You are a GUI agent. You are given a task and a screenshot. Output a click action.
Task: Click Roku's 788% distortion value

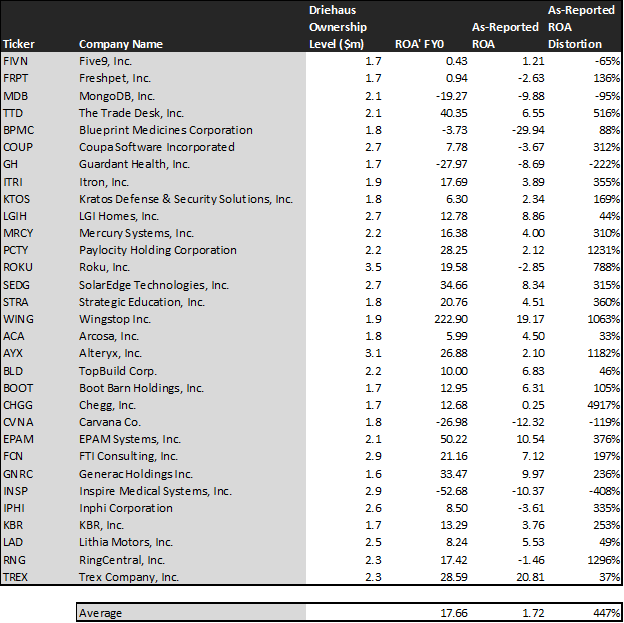pos(606,267)
